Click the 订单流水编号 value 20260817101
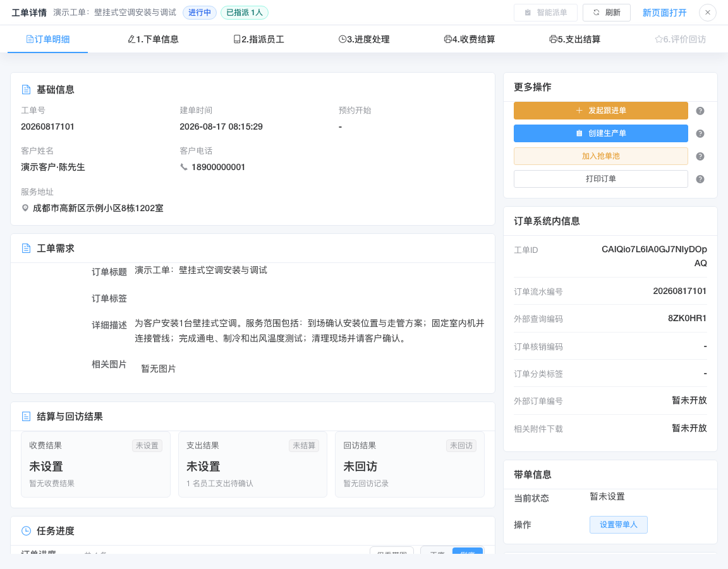The width and height of the screenshot is (728, 569). click(680, 291)
